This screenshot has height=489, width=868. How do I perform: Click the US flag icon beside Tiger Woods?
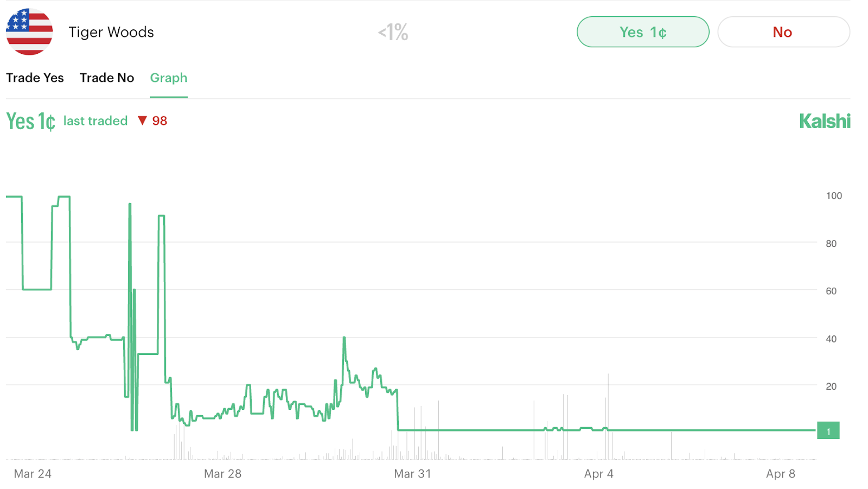pos(29,31)
